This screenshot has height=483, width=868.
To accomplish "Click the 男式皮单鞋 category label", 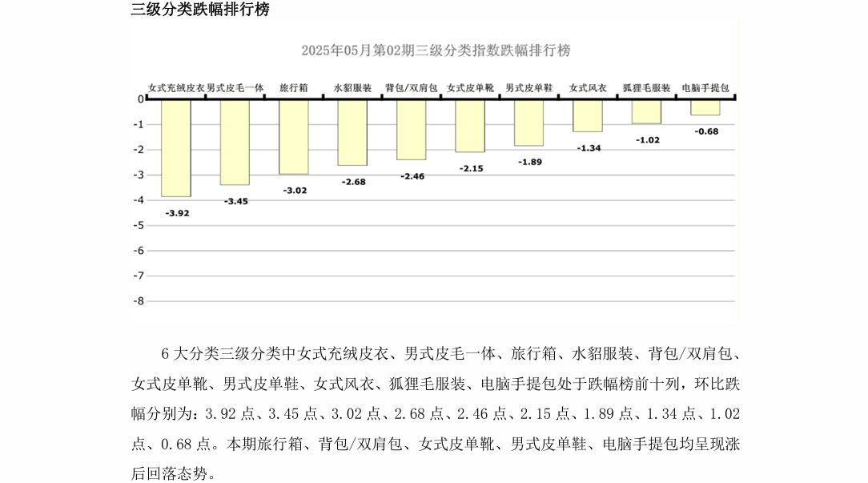I will point(529,88).
